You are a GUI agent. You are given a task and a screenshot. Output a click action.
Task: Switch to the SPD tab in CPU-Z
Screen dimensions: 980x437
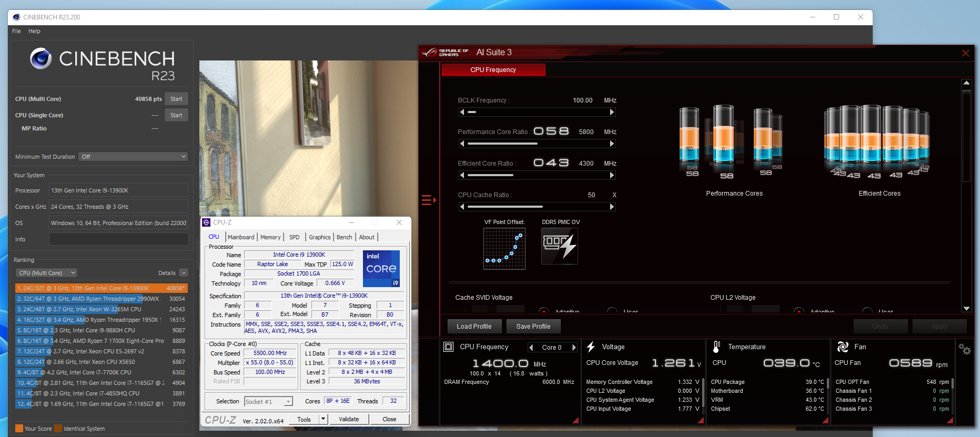(295, 237)
